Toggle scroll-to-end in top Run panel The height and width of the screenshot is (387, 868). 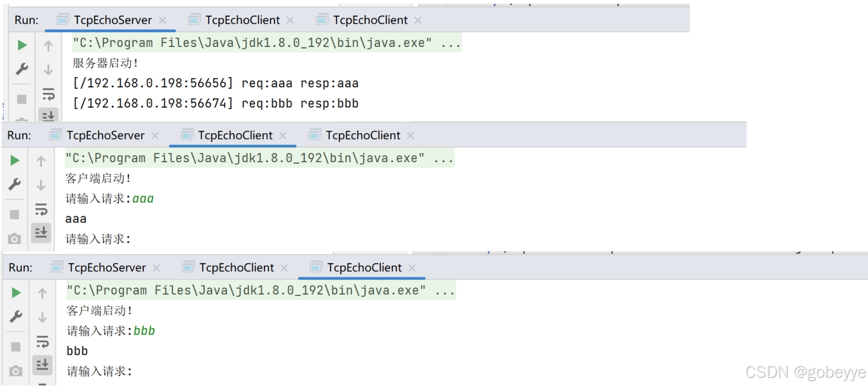click(49, 115)
